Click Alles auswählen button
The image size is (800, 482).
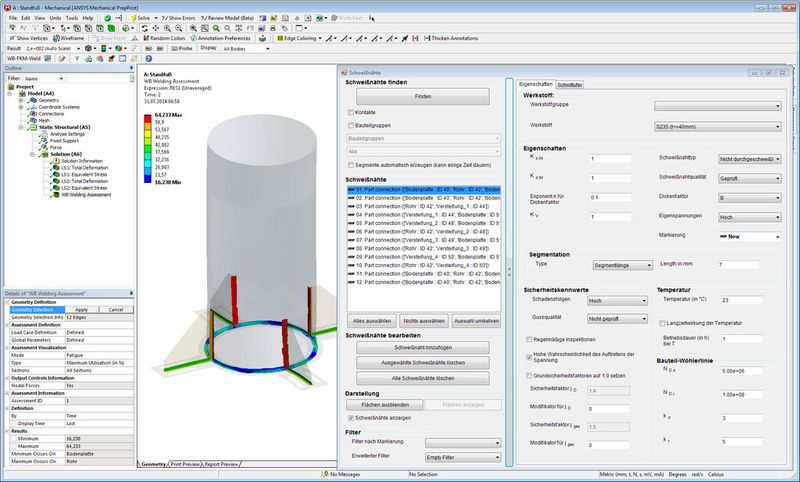point(372,321)
